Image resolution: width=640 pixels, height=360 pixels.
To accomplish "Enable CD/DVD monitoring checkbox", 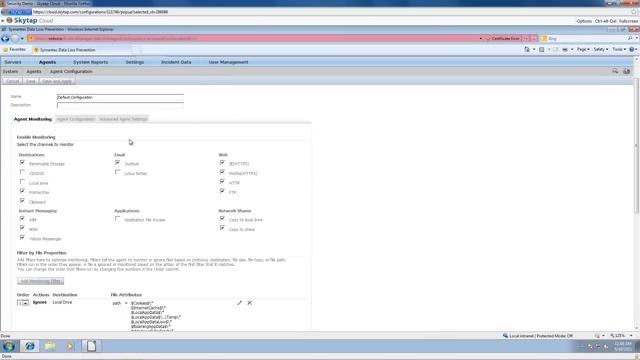I will tap(22, 172).
